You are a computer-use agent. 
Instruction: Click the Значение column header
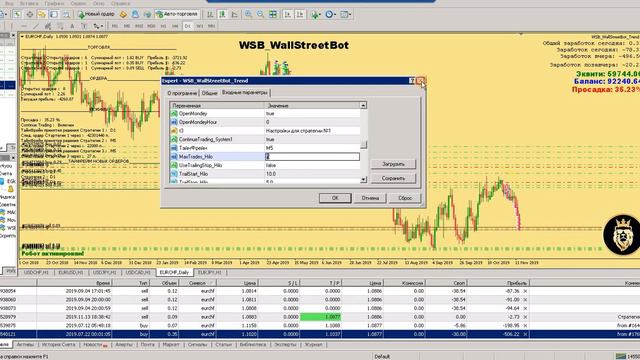(312, 105)
